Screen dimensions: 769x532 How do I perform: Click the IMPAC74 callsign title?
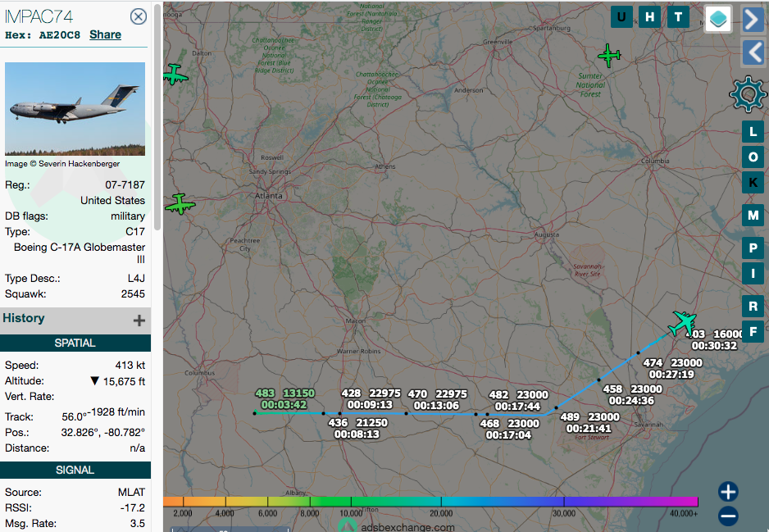[x=39, y=16]
